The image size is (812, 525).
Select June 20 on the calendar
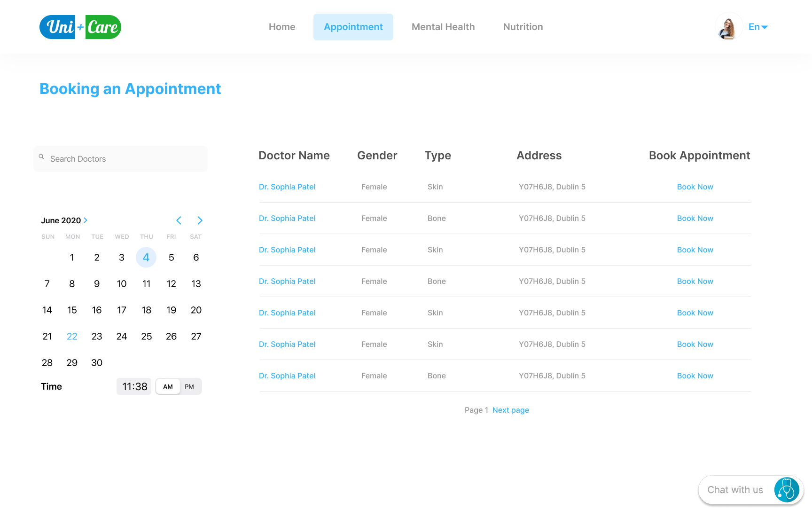pos(196,310)
